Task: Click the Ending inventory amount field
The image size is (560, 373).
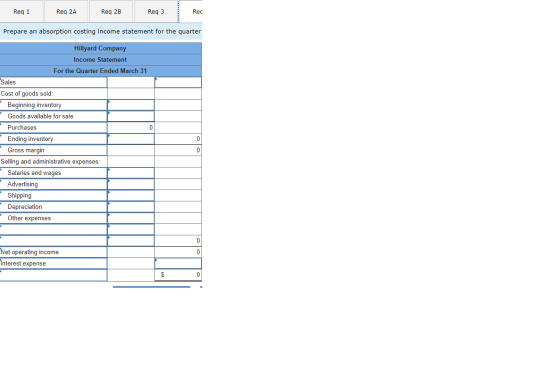Action: (131, 139)
